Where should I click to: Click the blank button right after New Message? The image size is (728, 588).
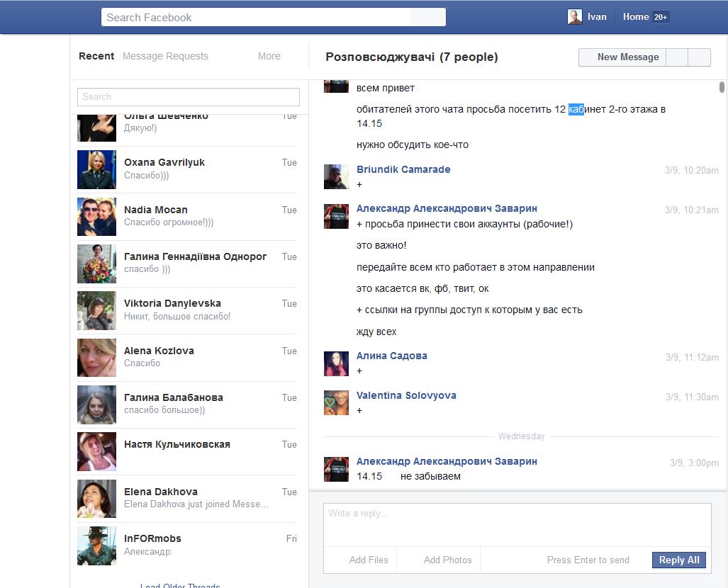click(677, 57)
